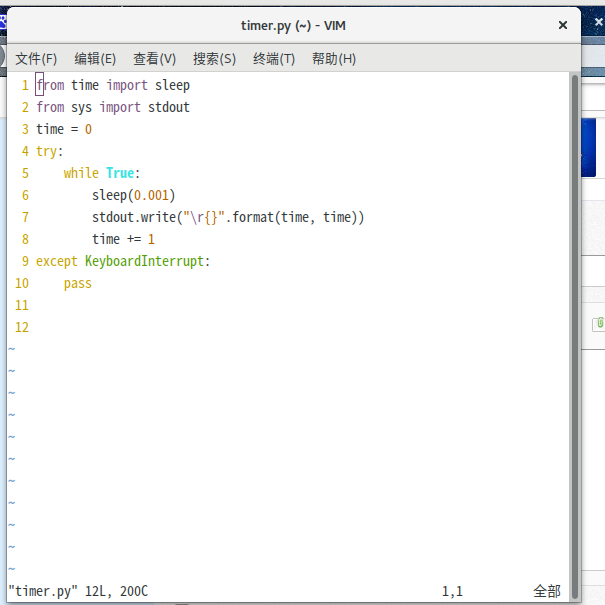This screenshot has height=605, width=605.
Task: Open the 帮助(H) menu
Action: [334, 59]
